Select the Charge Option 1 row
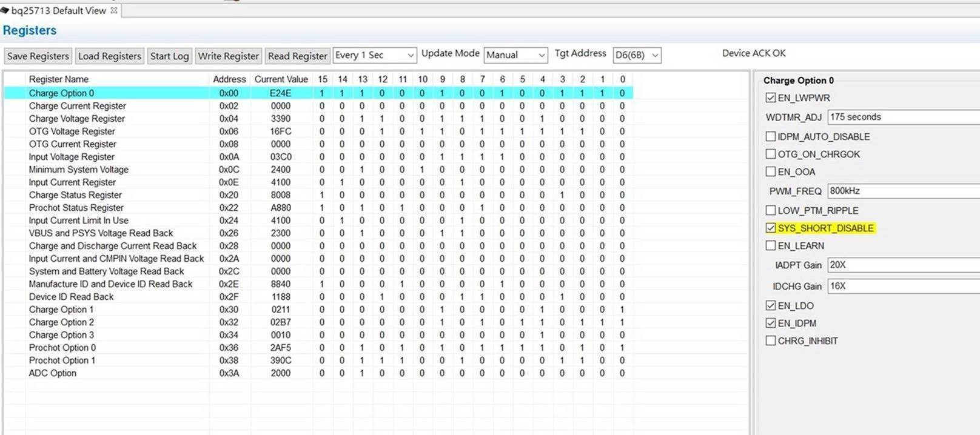The image size is (980, 435). click(x=318, y=310)
